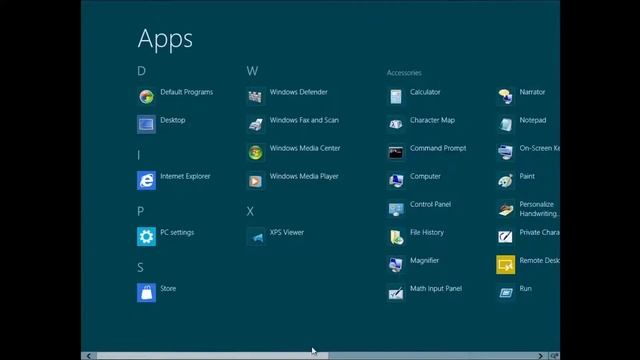
Task: Select the 'Command Prompt' label
Action: coord(438,148)
